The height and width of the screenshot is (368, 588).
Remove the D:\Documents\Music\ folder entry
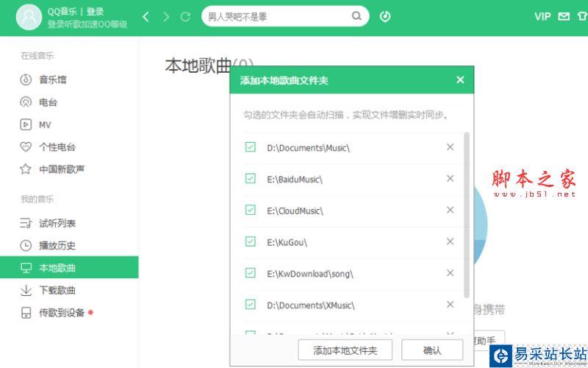[451, 146]
